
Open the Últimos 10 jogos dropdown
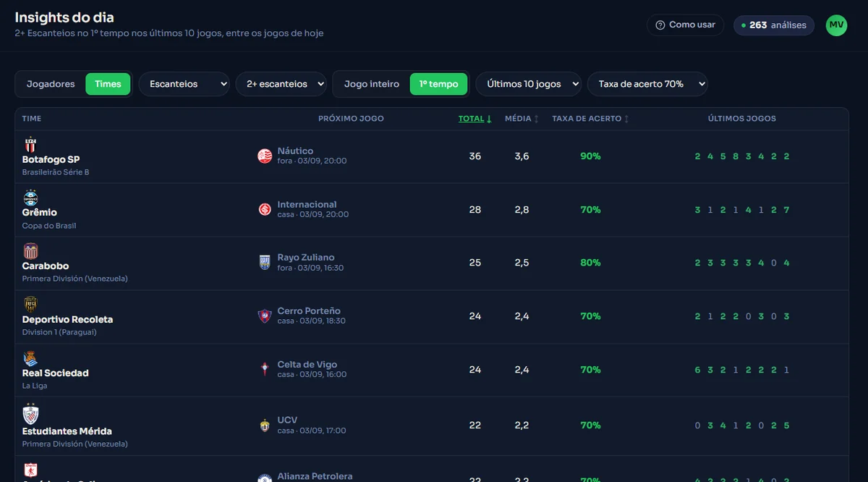[x=528, y=84]
